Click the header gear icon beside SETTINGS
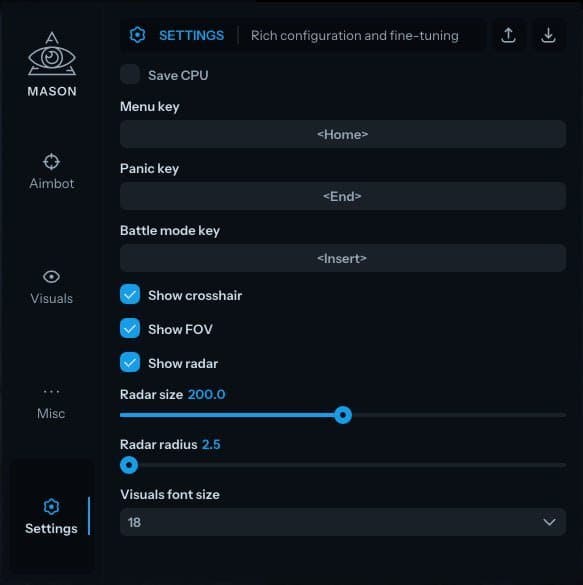The height and width of the screenshot is (585, 583). 137,35
